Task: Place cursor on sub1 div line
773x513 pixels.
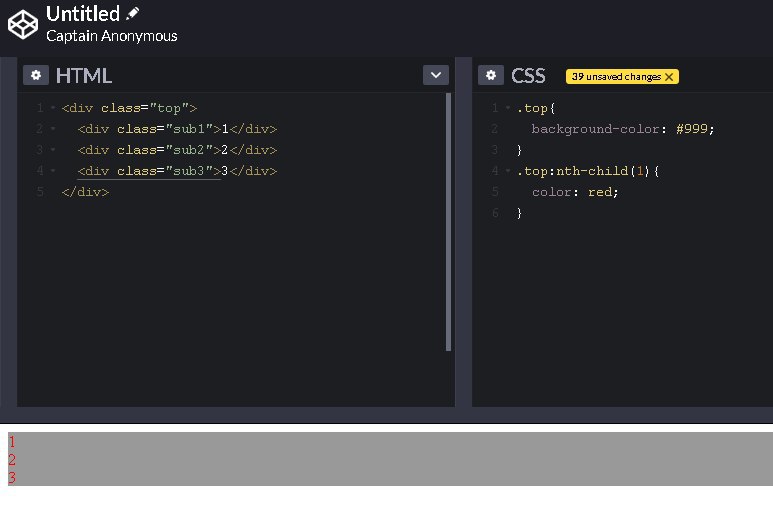Action: pyautogui.click(x=177, y=129)
